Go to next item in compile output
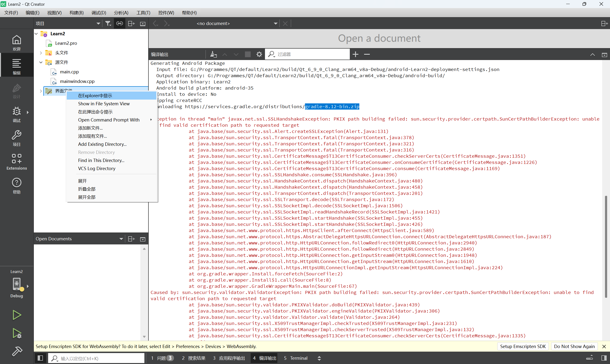610x364 pixels. [236, 54]
